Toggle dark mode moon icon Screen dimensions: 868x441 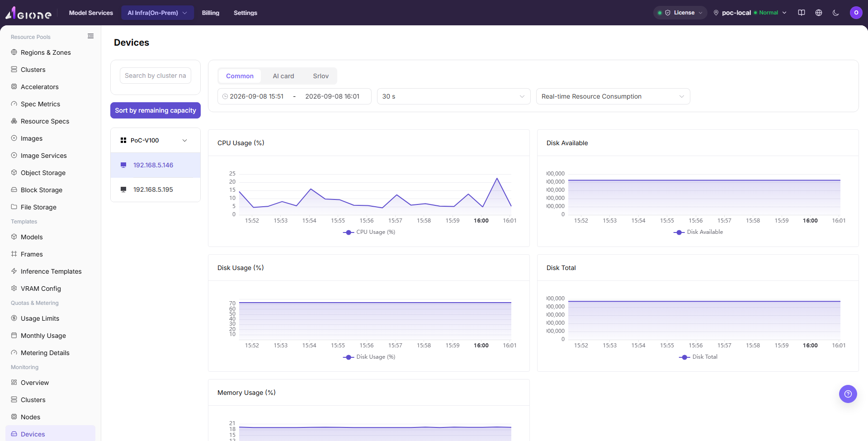click(x=836, y=13)
